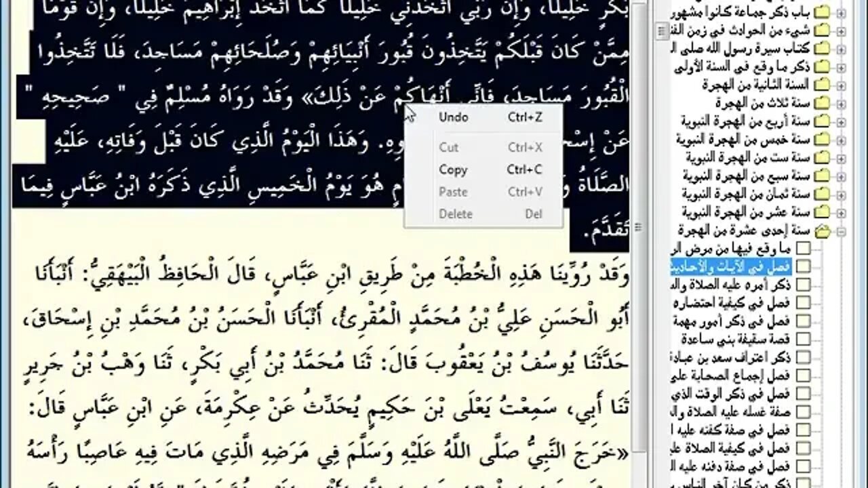Click the folder icon for سنة أربع من الهجرة
Screen dimensions: 868x488
click(823, 121)
